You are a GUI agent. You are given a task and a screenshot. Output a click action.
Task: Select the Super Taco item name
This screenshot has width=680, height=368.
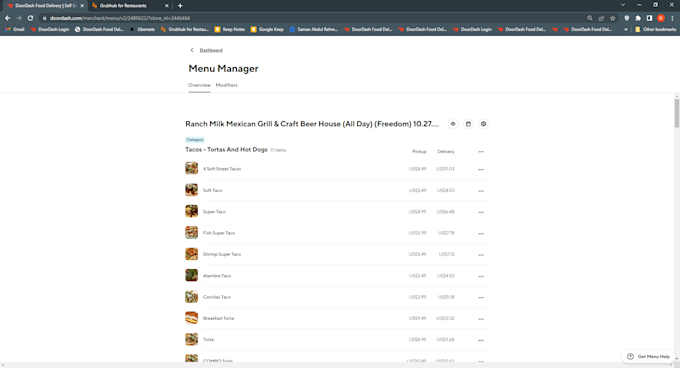click(x=214, y=212)
